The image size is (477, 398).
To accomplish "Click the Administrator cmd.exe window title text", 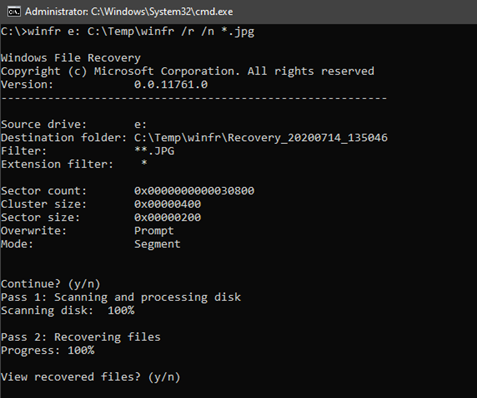I will coord(129,12).
